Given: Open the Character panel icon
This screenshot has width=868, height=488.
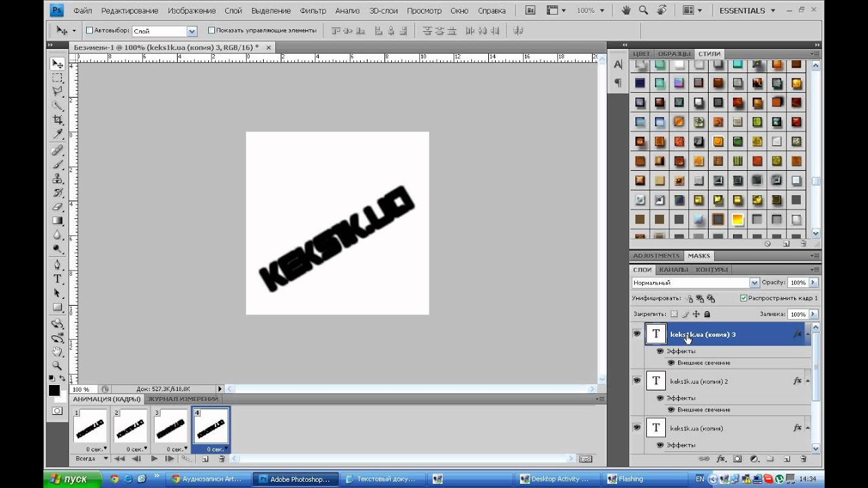Looking at the screenshot, I should coord(618,64).
